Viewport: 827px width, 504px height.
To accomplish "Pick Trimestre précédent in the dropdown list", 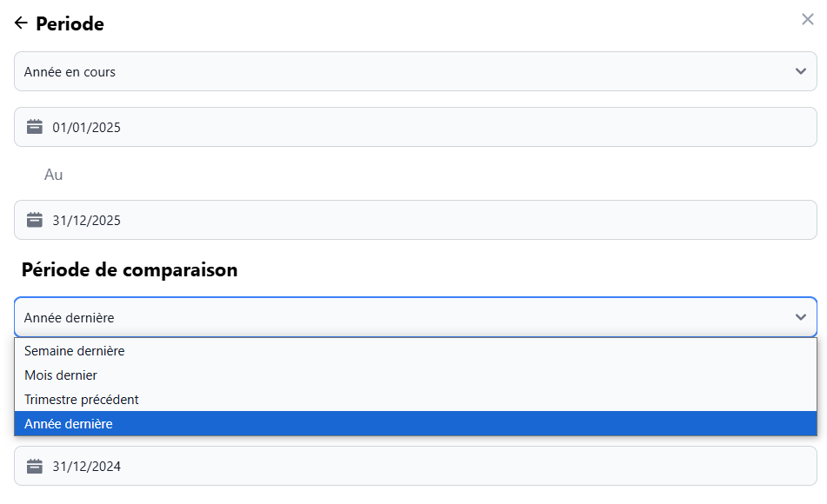I will coord(82,400).
